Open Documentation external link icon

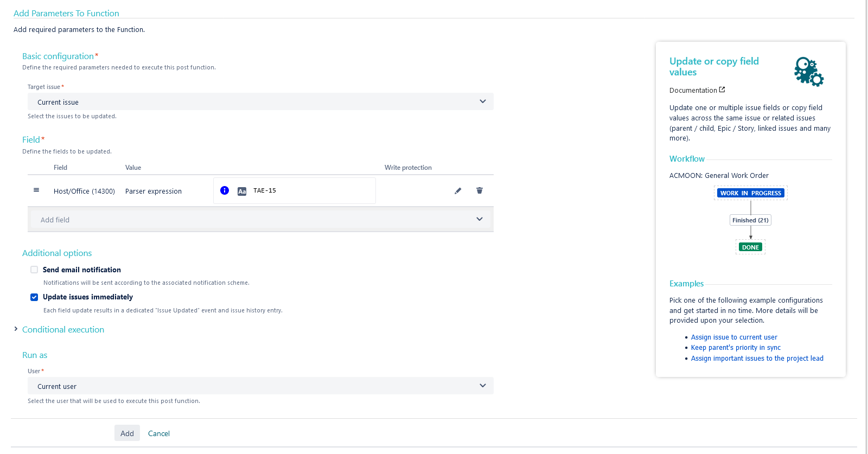[x=722, y=89]
